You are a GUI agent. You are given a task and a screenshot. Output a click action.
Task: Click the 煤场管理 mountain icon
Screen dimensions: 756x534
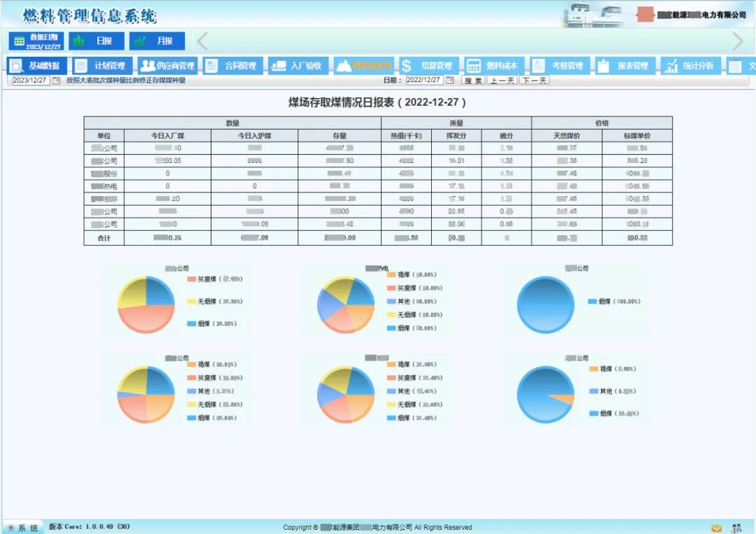click(x=344, y=65)
